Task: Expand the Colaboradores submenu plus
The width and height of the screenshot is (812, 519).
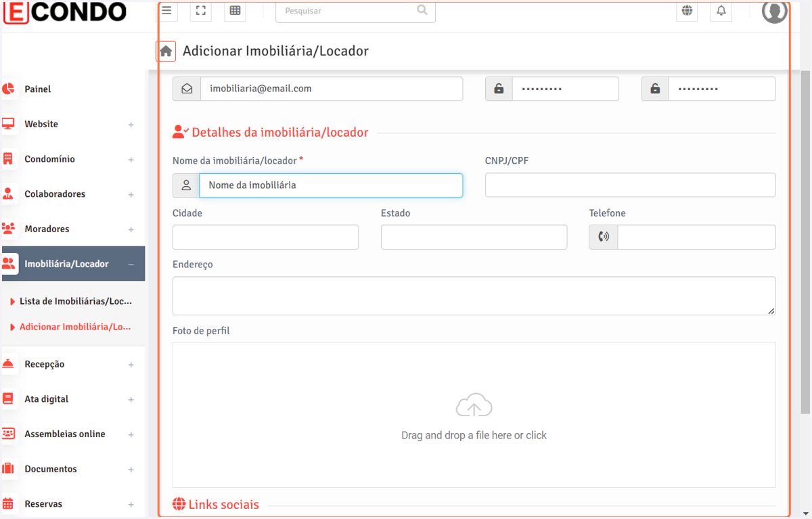Action: 131,194
